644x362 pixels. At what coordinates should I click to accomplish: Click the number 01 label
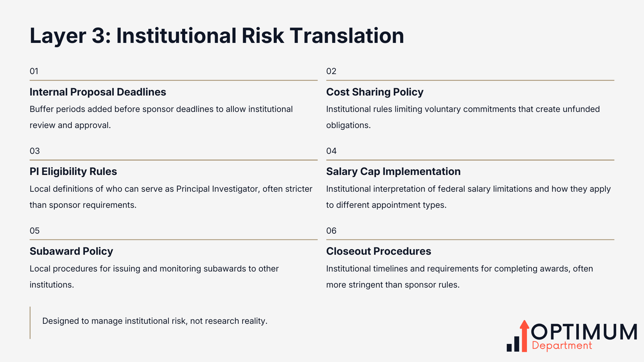pyautogui.click(x=34, y=71)
